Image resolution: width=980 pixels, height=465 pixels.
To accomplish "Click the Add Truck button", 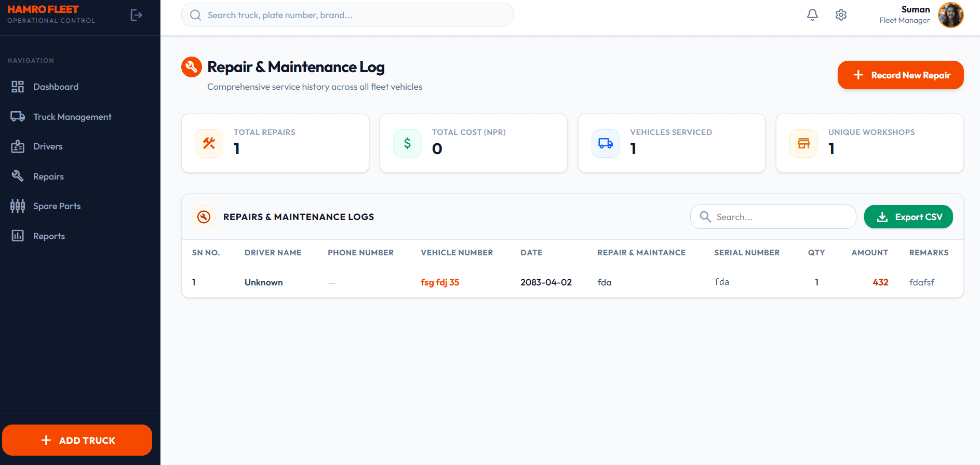I will coord(77,440).
